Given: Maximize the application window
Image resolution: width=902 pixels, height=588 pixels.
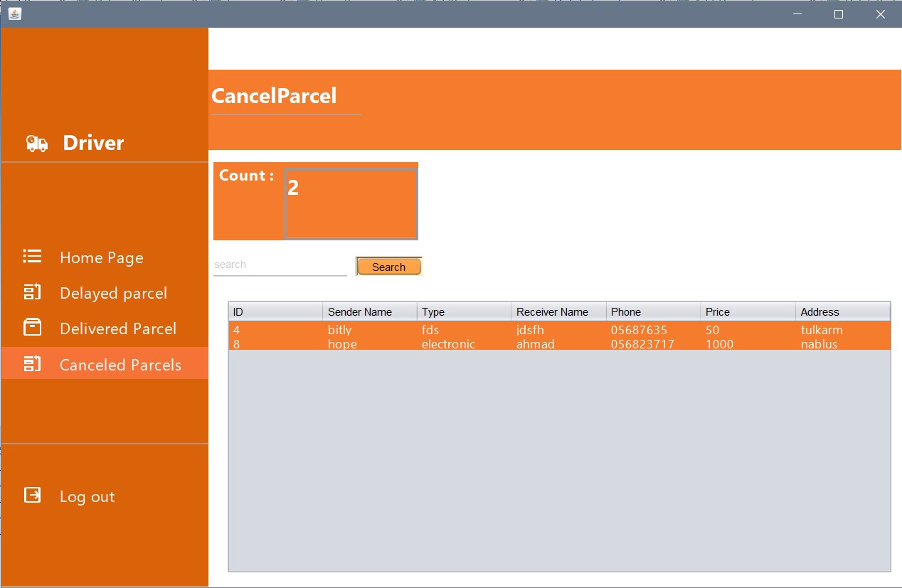Looking at the screenshot, I should tap(838, 14).
